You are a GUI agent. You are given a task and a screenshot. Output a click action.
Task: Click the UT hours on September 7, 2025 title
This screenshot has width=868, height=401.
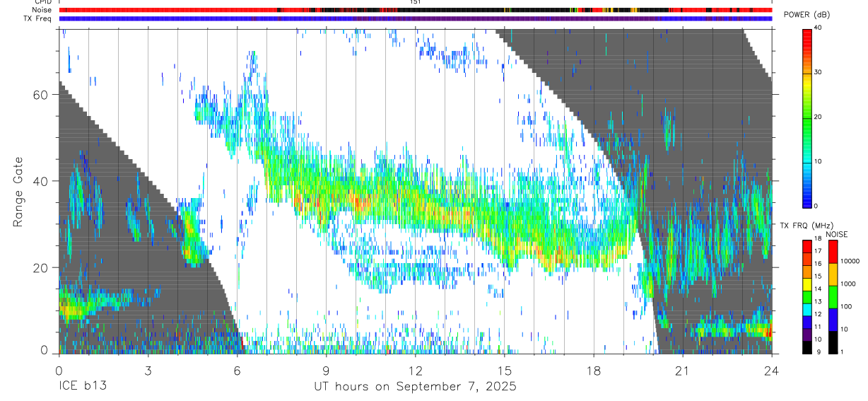[415, 386]
